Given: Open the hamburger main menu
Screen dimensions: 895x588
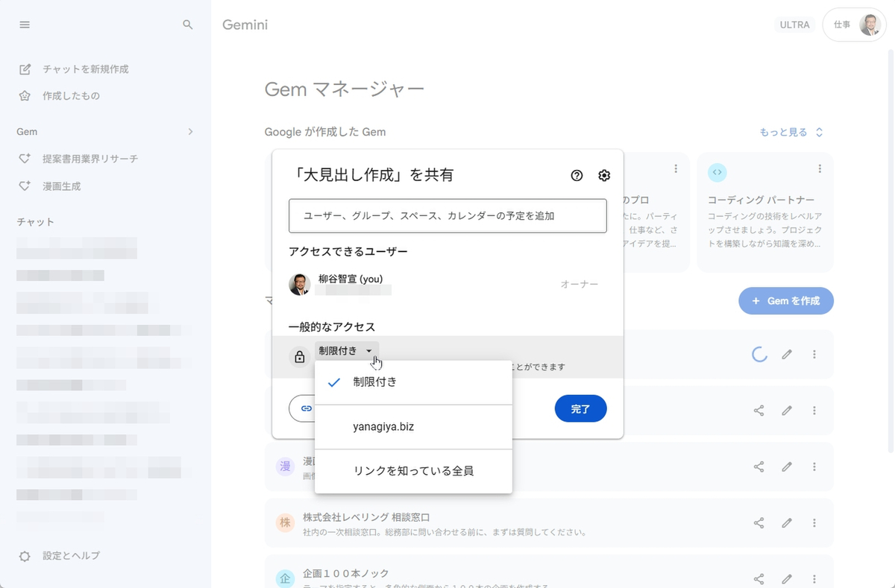Looking at the screenshot, I should pos(25,25).
